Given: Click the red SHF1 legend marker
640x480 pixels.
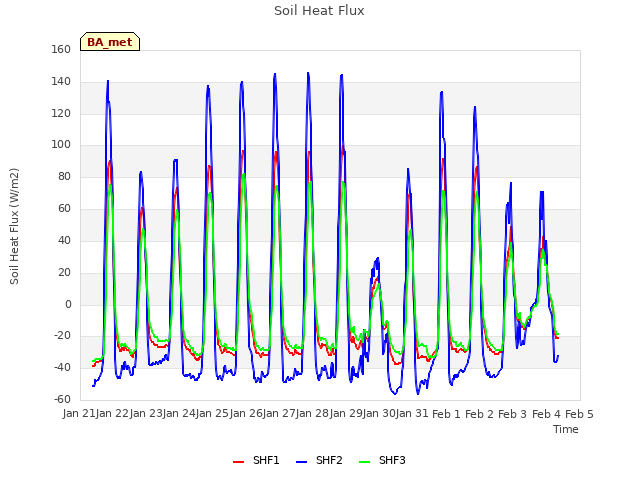Looking at the screenshot, I should (x=238, y=462).
